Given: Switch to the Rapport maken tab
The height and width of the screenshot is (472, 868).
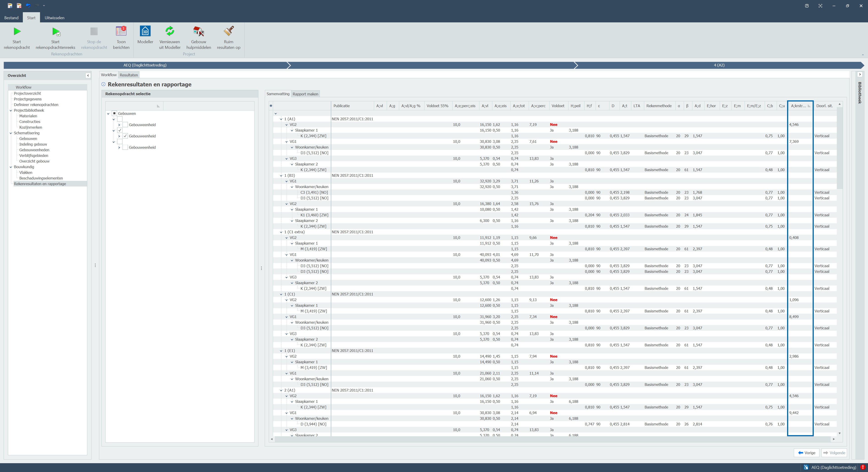Looking at the screenshot, I should tap(305, 94).
